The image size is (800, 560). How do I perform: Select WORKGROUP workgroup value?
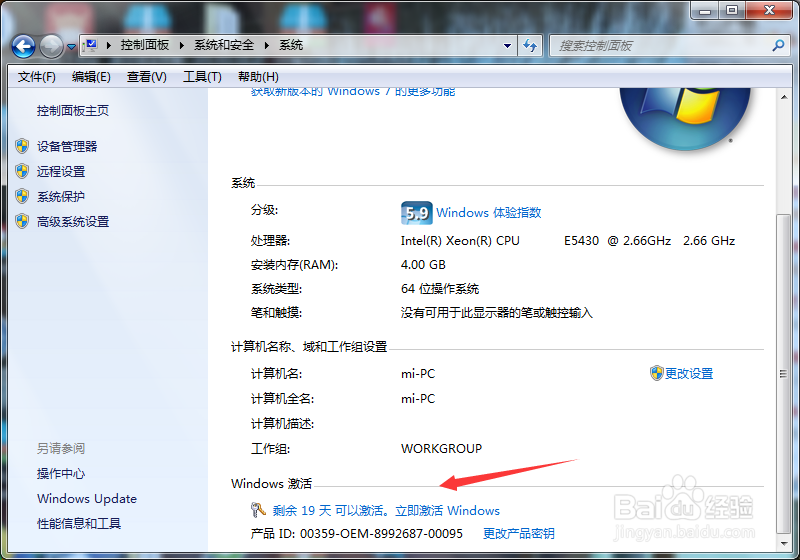[441, 448]
